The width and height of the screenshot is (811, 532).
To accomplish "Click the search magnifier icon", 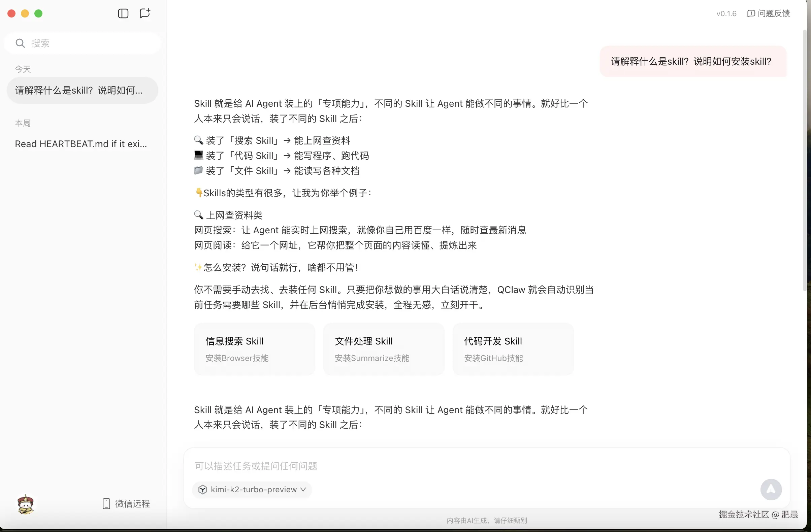I will 20,43.
